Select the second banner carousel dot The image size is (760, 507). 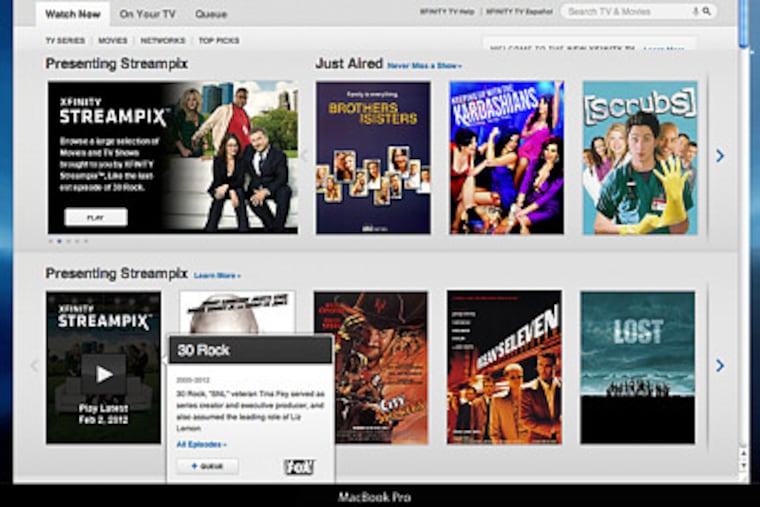tap(60, 241)
